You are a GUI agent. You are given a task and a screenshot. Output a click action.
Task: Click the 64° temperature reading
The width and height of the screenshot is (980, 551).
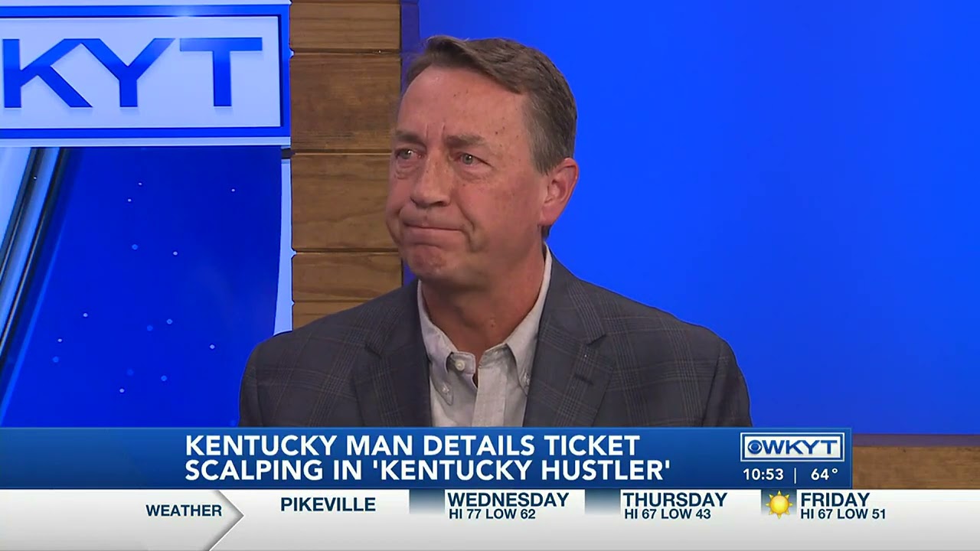click(x=825, y=474)
